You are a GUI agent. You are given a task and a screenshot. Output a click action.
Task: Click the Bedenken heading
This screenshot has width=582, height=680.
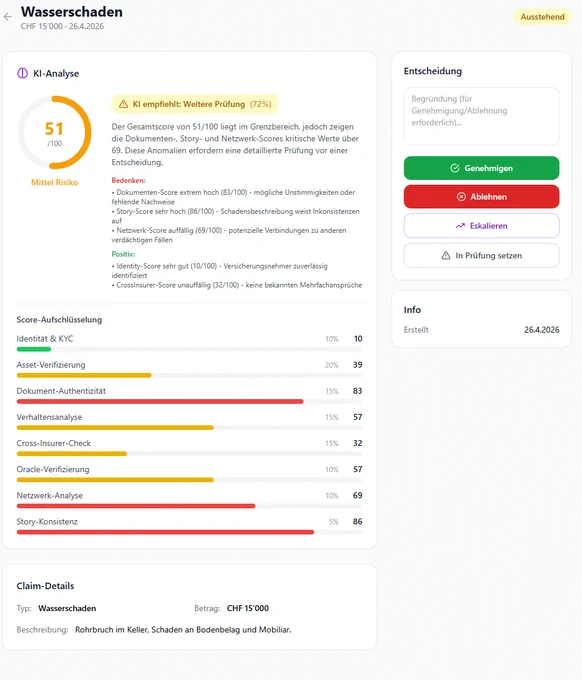pyautogui.click(x=128, y=180)
